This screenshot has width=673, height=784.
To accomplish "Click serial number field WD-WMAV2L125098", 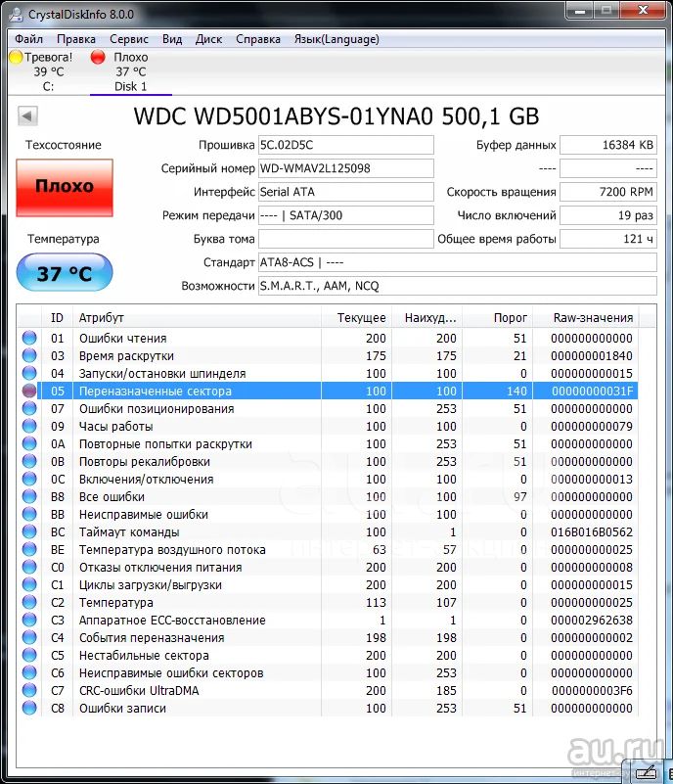I will point(345,168).
